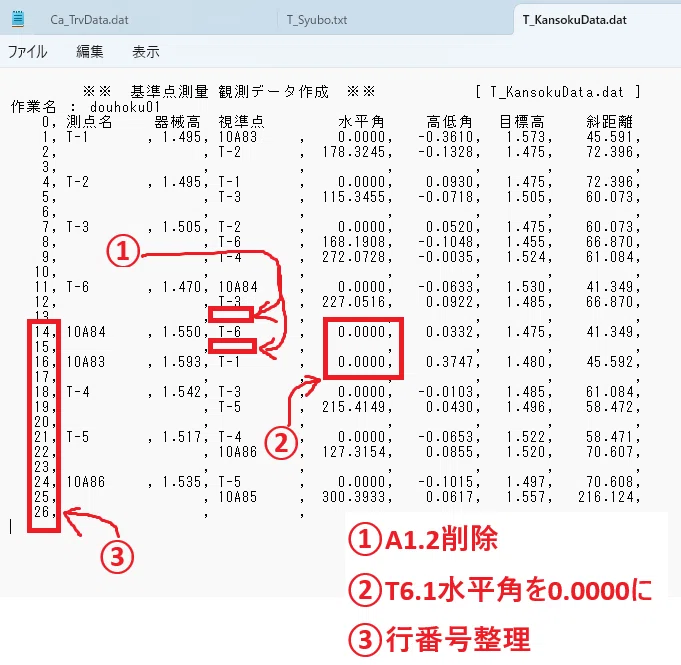Click the target height '1.524'
This screenshot has width=681, height=665.
(x=526, y=257)
